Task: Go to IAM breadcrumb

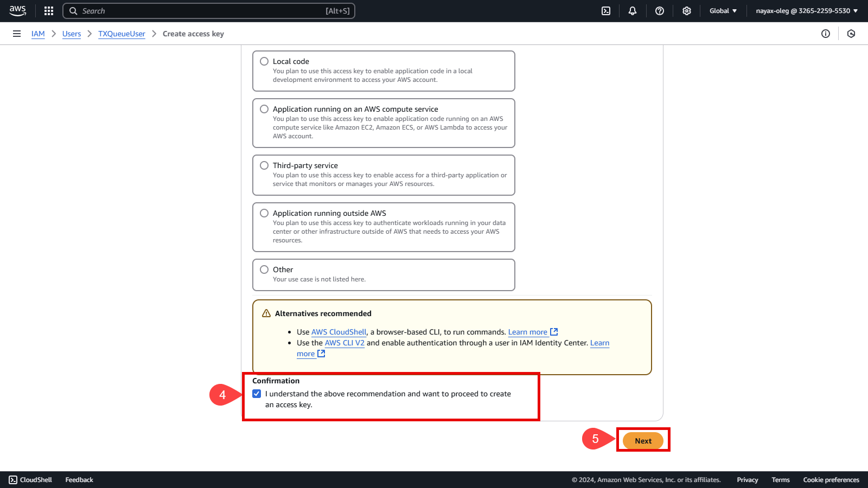Action: point(38,34)
